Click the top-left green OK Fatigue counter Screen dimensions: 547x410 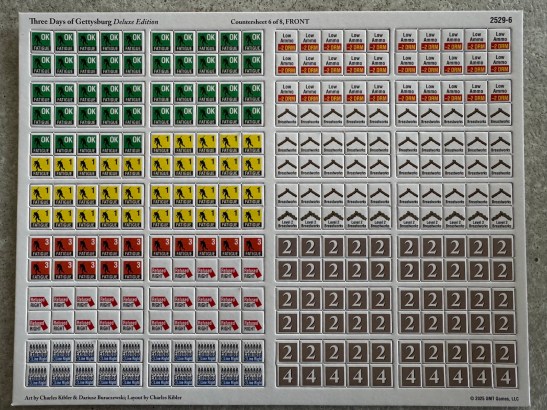[x=42, y=42]
